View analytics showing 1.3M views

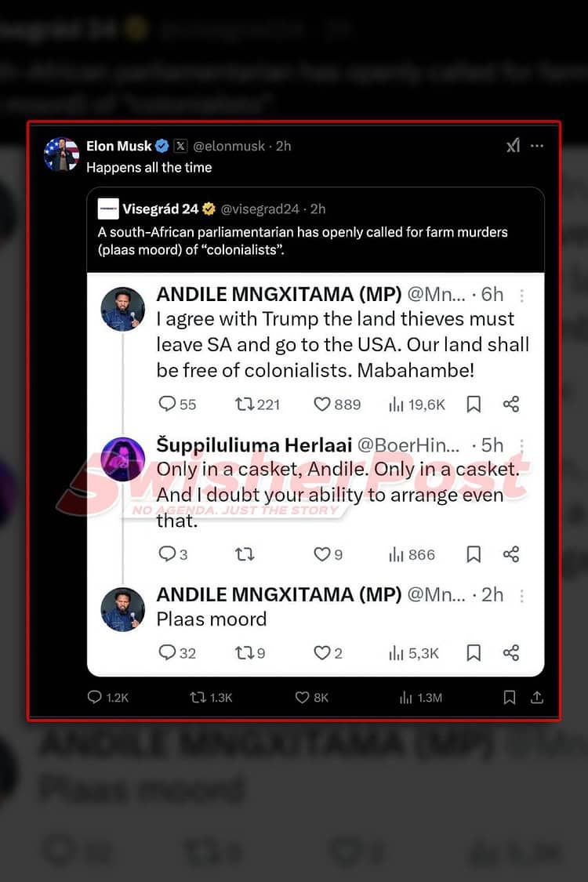[406, 697]
